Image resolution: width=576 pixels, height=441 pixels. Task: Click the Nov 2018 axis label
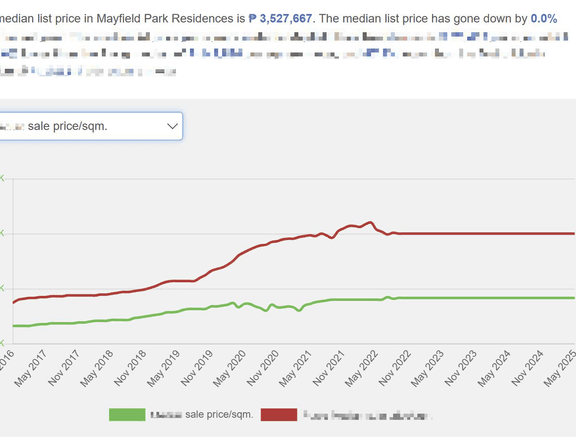[x=130, y=368]
